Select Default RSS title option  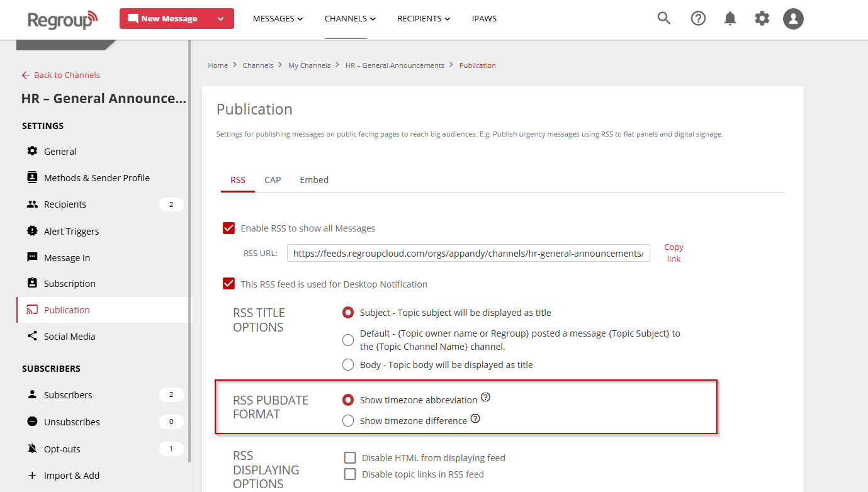(347, 340)
